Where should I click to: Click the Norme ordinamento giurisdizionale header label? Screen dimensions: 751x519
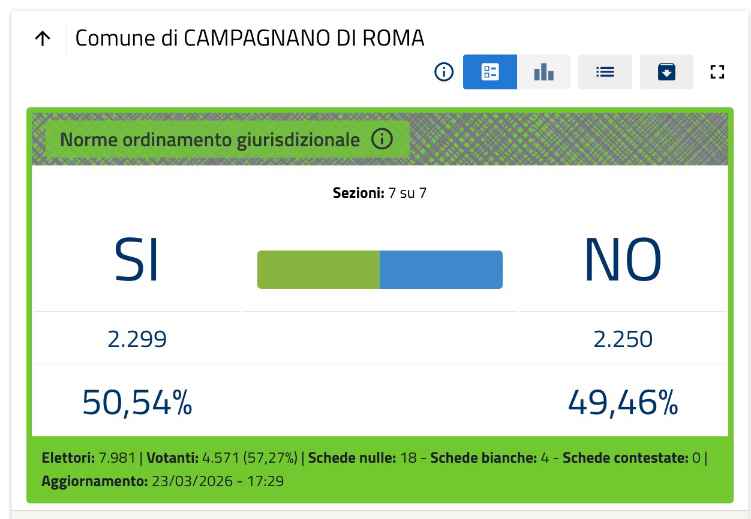209,139
